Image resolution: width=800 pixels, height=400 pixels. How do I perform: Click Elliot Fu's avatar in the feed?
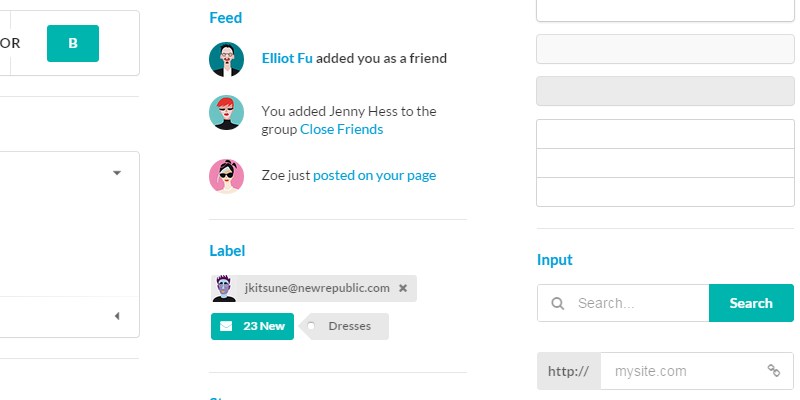tap(226, 59)
